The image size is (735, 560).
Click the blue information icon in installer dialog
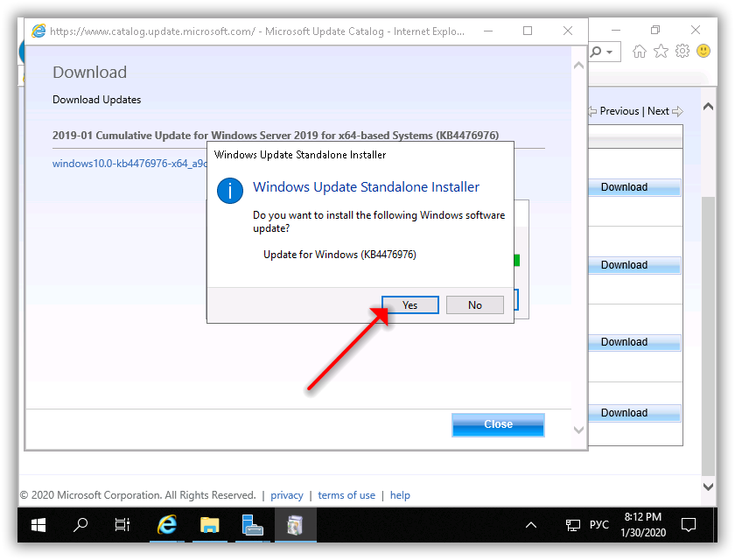[229, 191]
